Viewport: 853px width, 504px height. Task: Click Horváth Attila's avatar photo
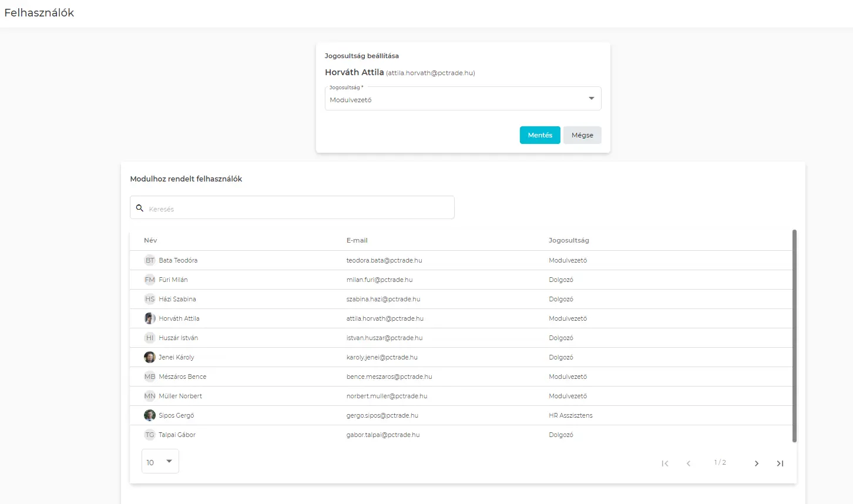click(150, 318)
